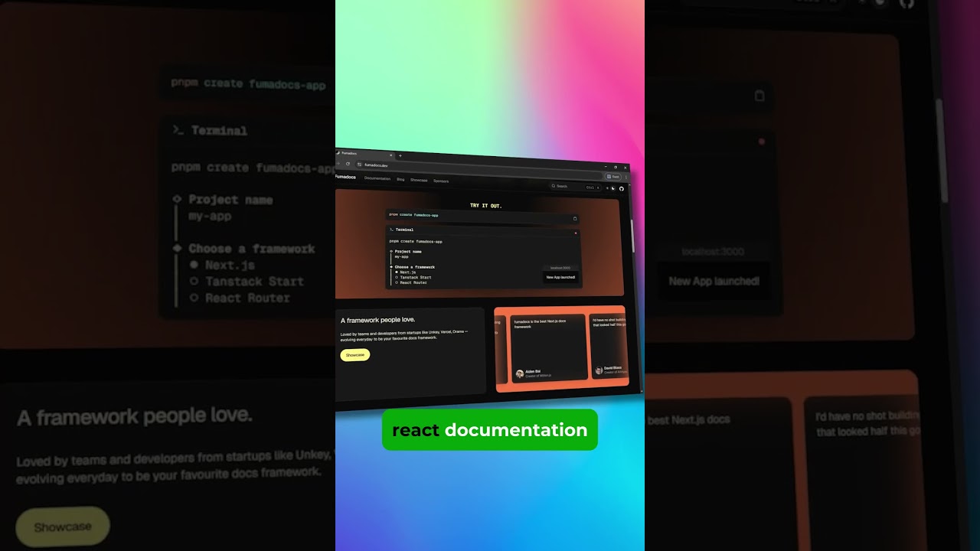
Task: Click the "Choose a framework" prompt text
Action: (415, 267)
